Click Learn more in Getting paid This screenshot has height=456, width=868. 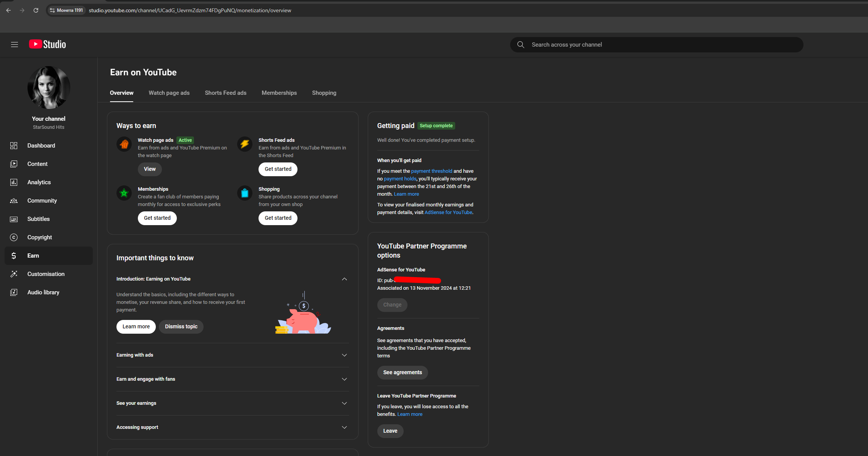point(406,194)
